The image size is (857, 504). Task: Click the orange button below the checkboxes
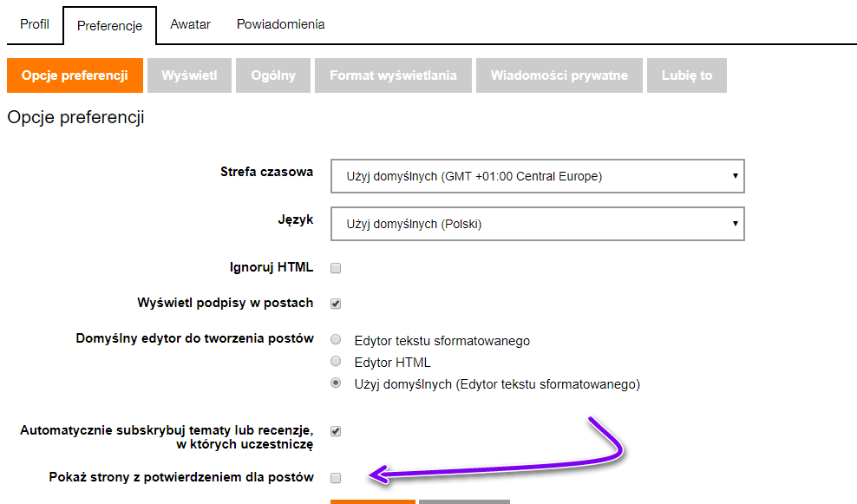373,501
